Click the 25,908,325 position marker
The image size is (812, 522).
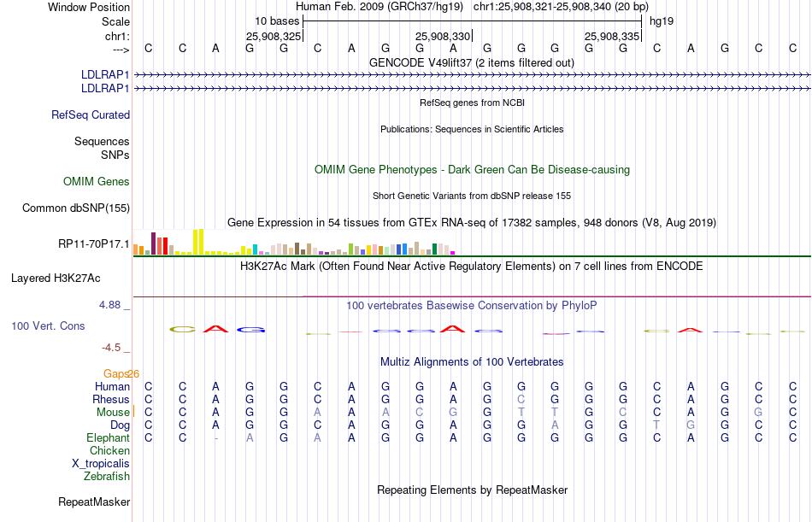(274, 36)
